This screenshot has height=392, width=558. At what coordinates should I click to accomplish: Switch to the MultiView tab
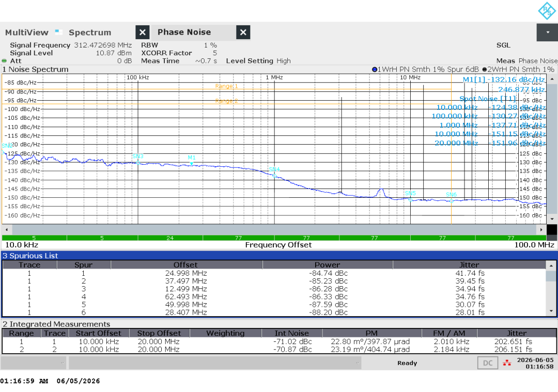(27, 33)
